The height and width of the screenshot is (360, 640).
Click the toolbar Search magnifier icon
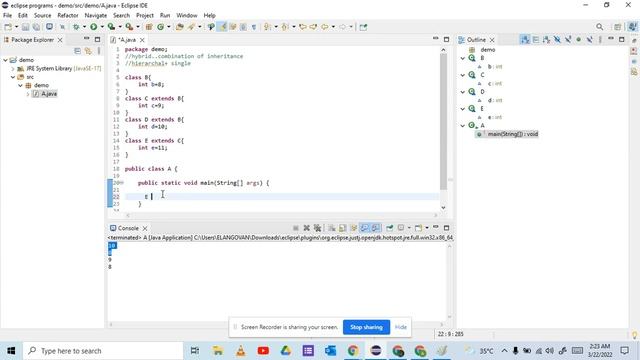tap(599, 27)
